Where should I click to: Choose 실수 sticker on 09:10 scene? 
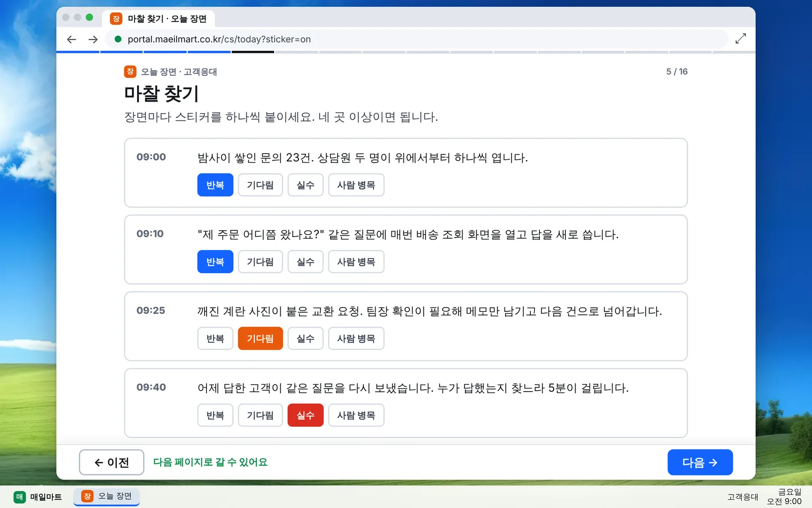pyautogui.click(x=306, y=262)
